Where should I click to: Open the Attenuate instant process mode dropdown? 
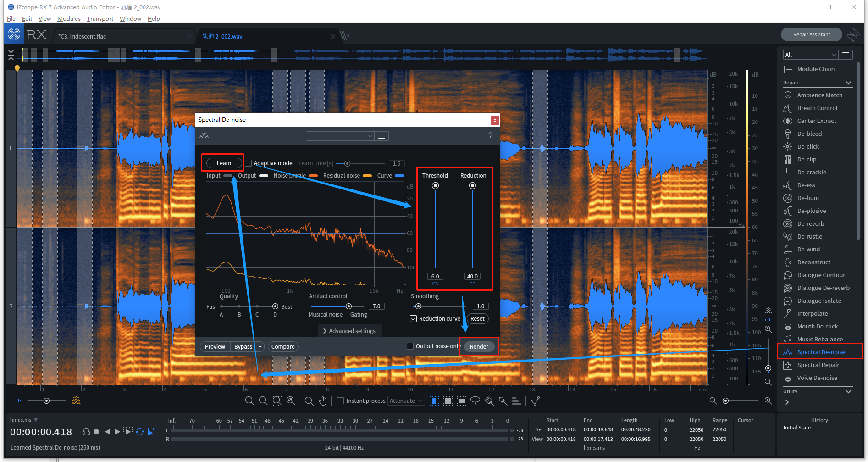pyautogui.click(x=406, y=401)
